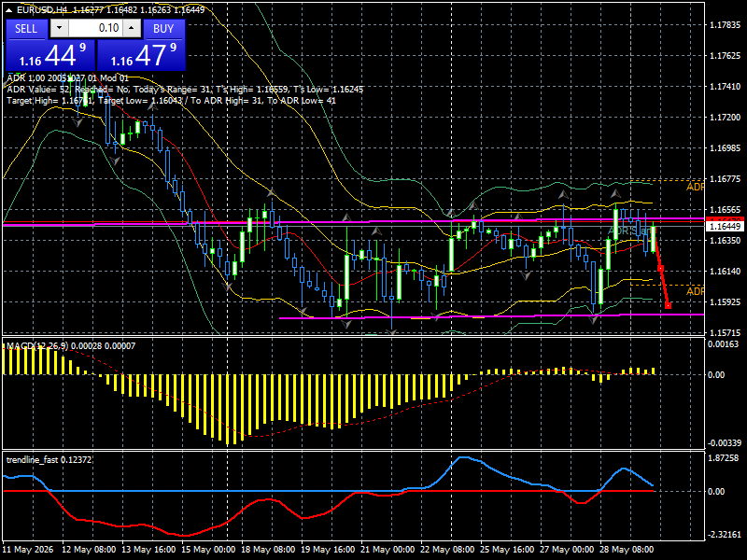Viewport: 747px width, 560px height.
Task: Click price scale value 1.17625
Action: (726, 56)
